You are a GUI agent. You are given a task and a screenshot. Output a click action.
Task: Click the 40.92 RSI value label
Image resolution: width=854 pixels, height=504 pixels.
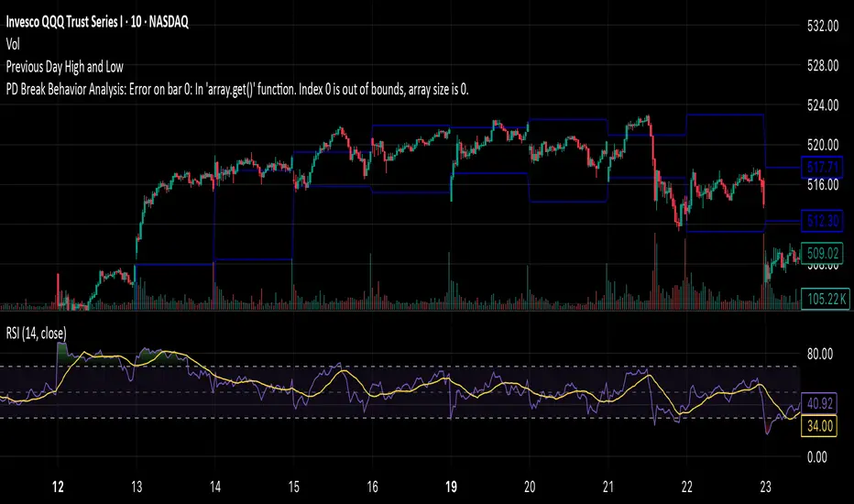(x=819, y=404)
